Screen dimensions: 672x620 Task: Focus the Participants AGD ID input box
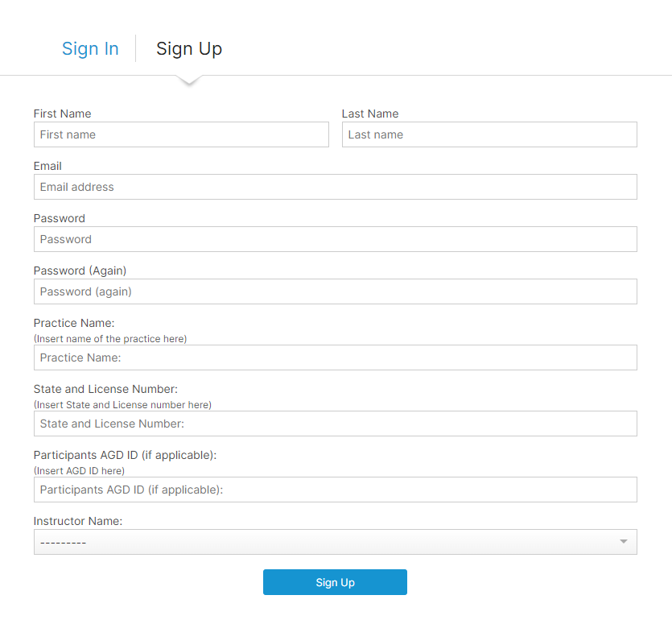(x=335, y=490)
